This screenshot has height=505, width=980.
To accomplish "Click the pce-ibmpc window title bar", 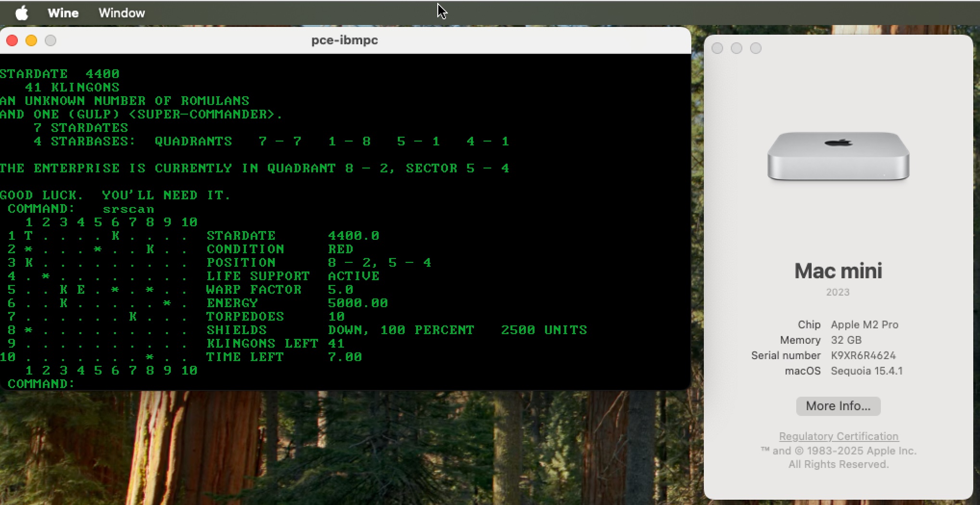I will 344,40.
